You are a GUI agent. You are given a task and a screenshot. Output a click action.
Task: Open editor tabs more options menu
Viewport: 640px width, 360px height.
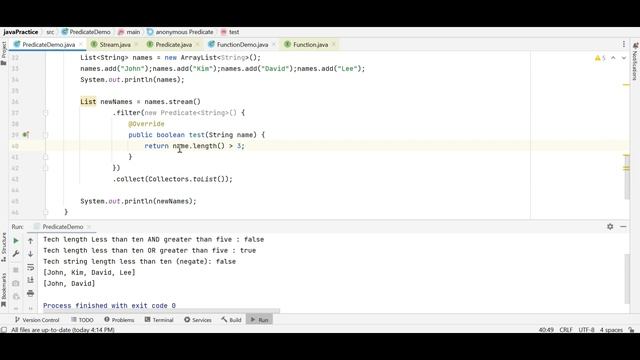point(624,44)
